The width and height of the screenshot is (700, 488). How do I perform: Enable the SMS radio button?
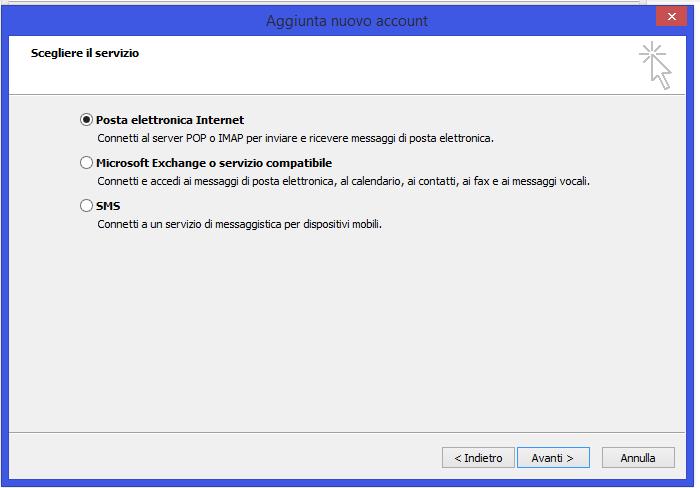pyautogui.click(x=86, y=205)
